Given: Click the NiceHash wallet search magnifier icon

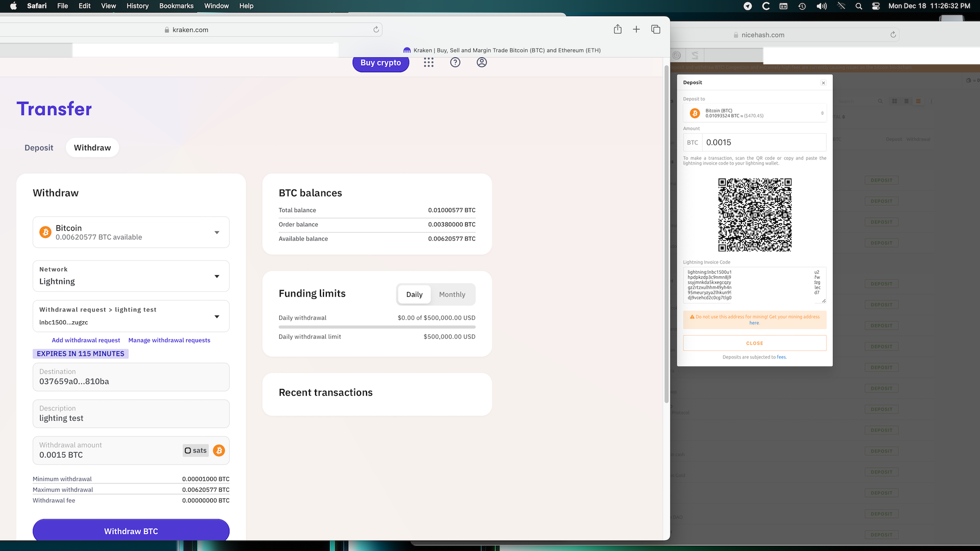Looking at the screenshot, I should pyautogui.click(x=880, y=101).
